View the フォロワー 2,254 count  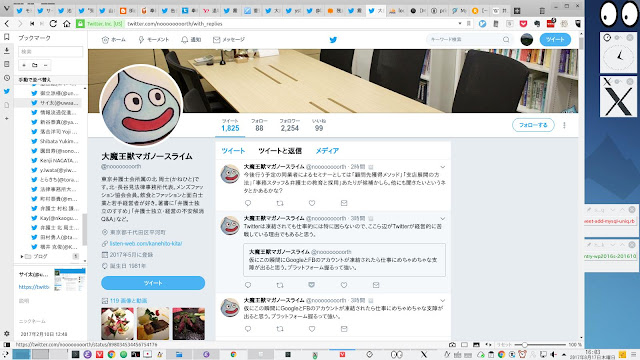pos(290,125)
